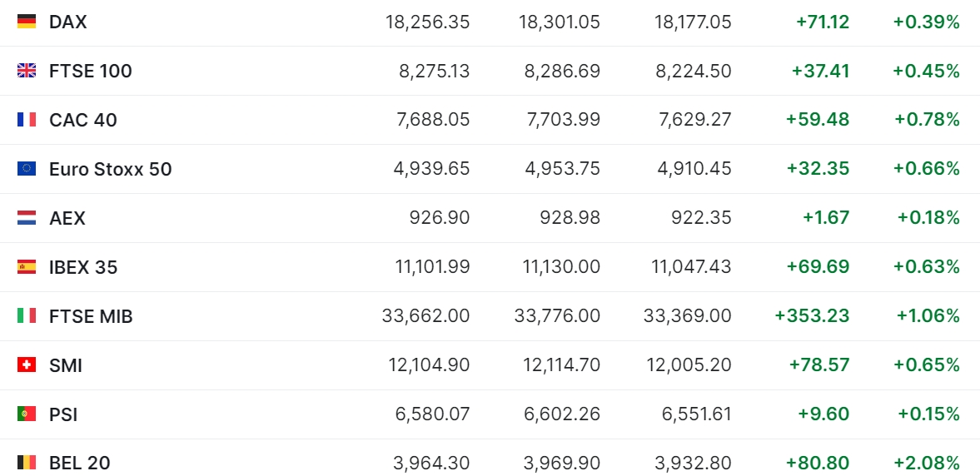Click the Italian flag beside FTSE MIB
The width and height of the screenshot is (980, 476).
tap(27, 316)
